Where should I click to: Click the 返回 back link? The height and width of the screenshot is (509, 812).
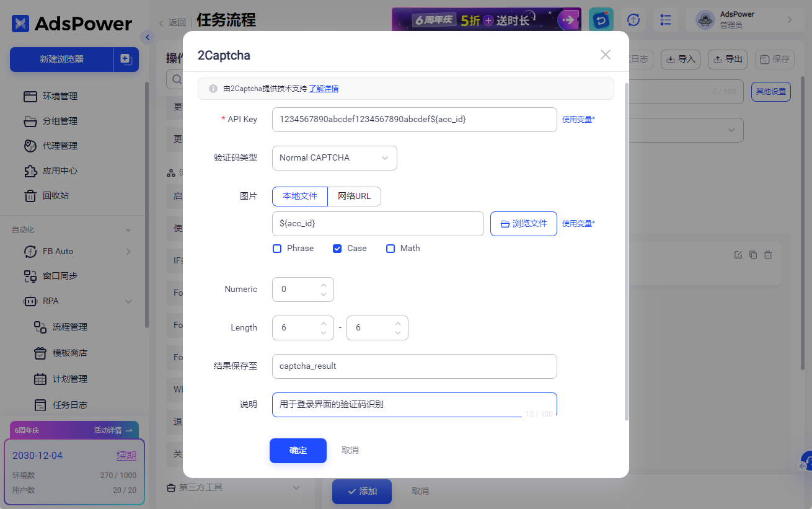(172, 22)
